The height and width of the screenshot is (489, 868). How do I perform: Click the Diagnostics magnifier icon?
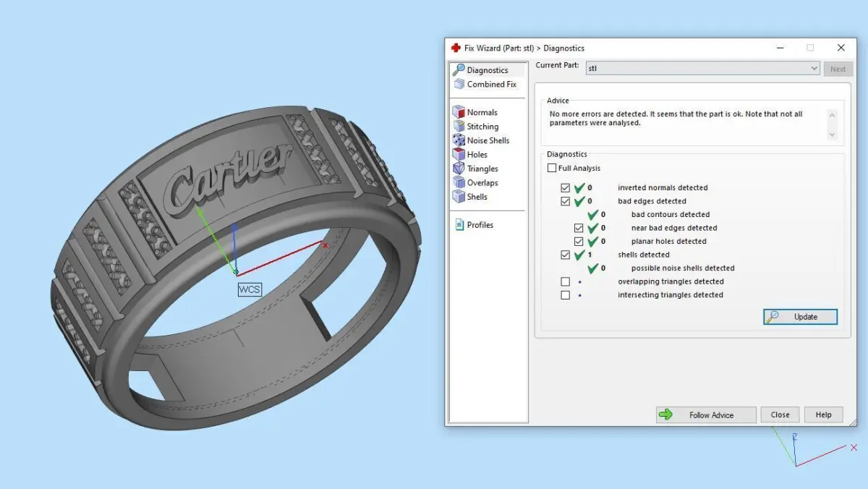pos(458,70)
